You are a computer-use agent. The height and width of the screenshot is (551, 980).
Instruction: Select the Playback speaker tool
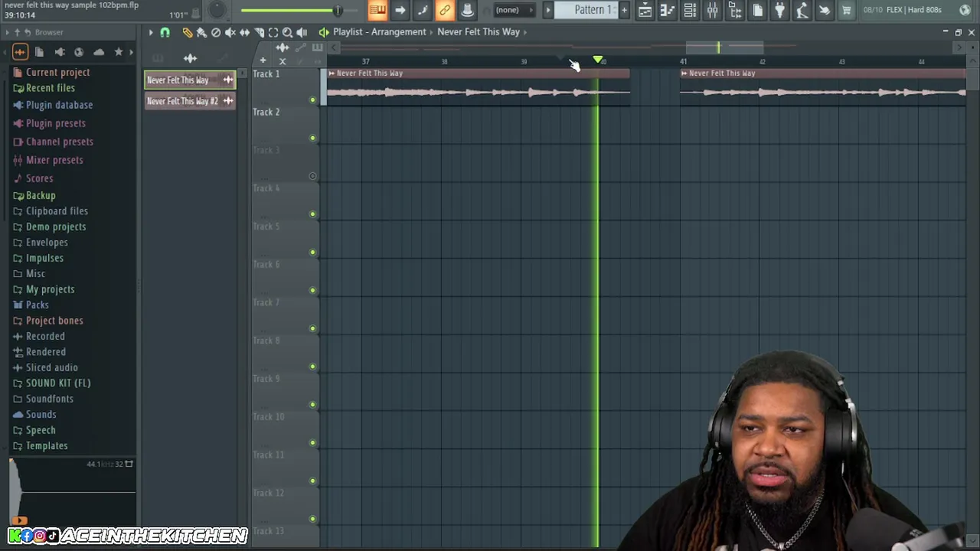302,32
